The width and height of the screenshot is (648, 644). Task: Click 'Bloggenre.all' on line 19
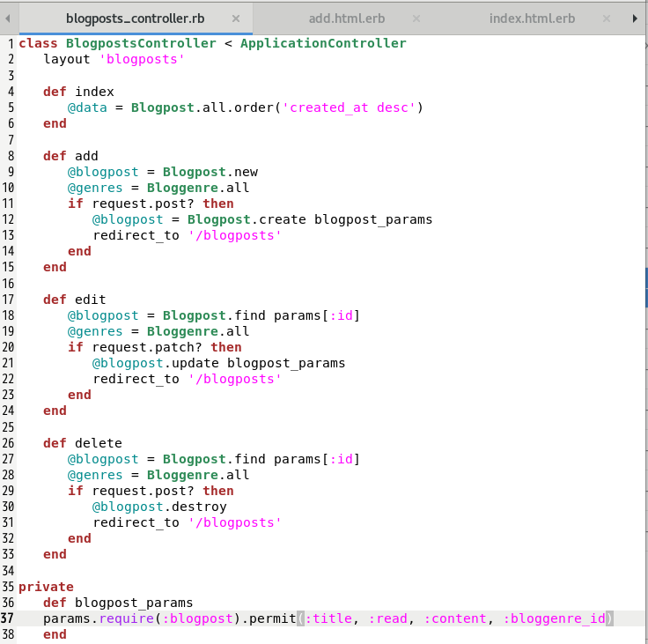198,331
